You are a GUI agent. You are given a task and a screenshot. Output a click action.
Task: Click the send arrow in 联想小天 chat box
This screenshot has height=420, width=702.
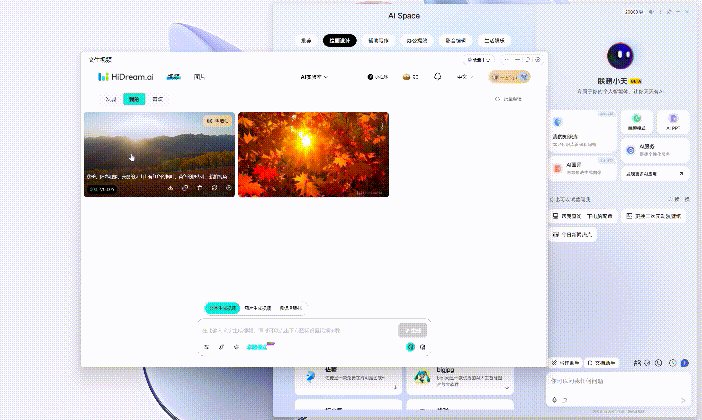click(x=683, y=400)
